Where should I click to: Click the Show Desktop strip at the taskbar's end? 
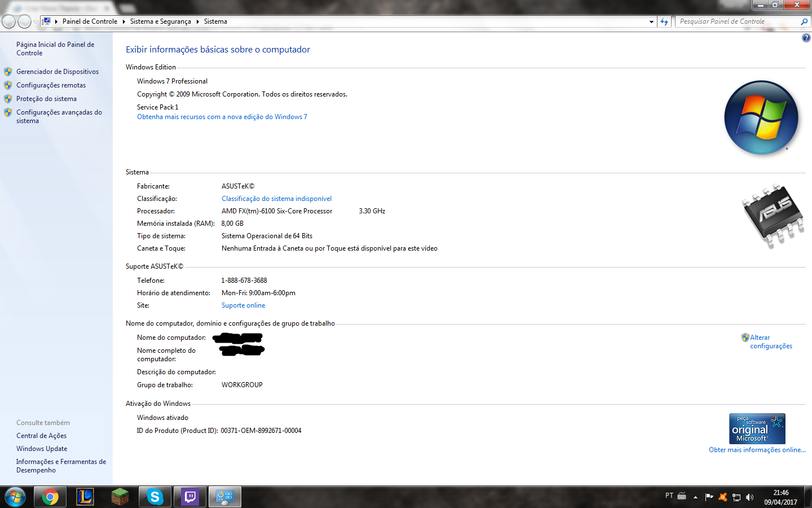pos(808,497)
